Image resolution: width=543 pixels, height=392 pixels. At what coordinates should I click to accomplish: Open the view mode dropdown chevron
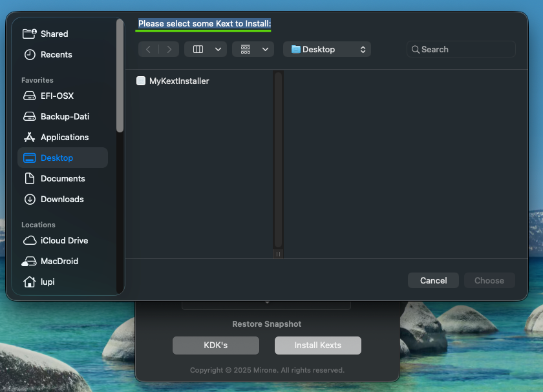[x=218, y=49]
